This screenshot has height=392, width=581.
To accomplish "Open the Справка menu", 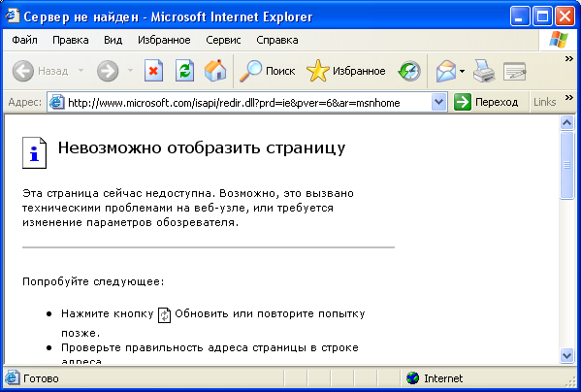I will point(277,40).
